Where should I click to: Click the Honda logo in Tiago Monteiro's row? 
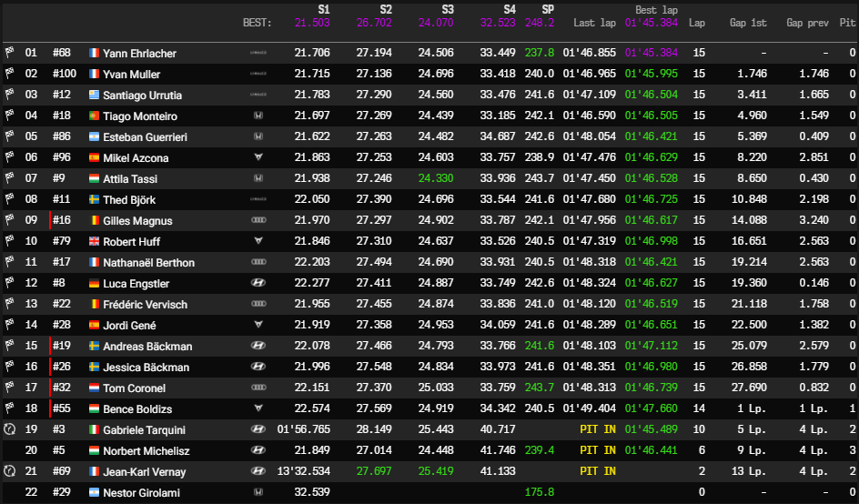258,116
